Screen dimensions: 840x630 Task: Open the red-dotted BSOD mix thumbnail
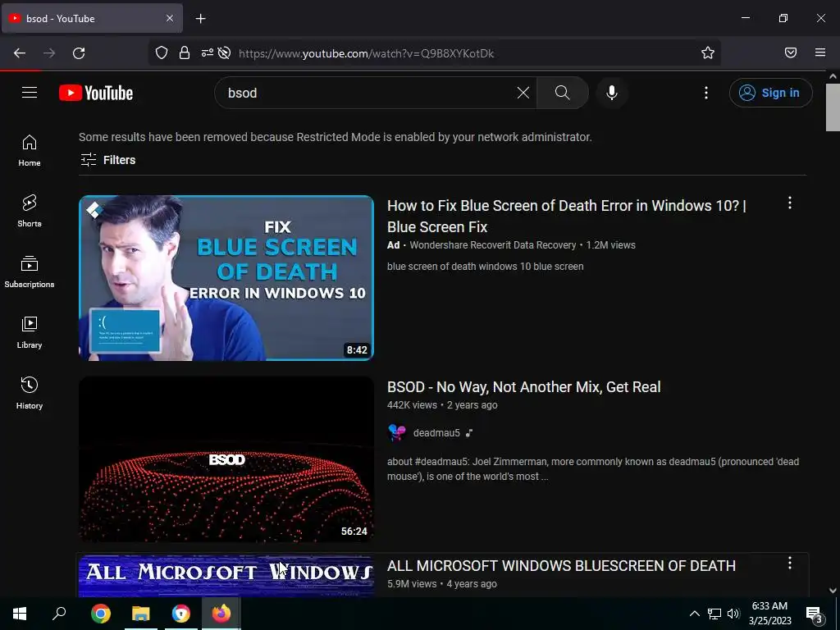226,459
